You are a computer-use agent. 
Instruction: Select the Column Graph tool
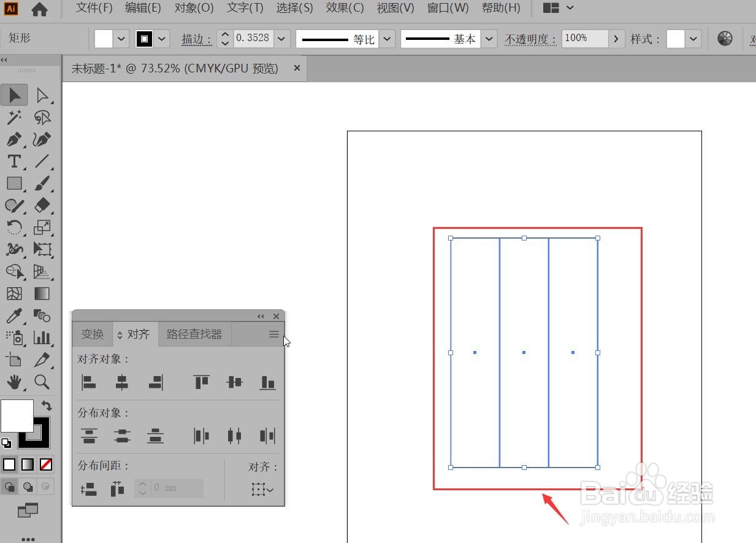pos(42,338)
